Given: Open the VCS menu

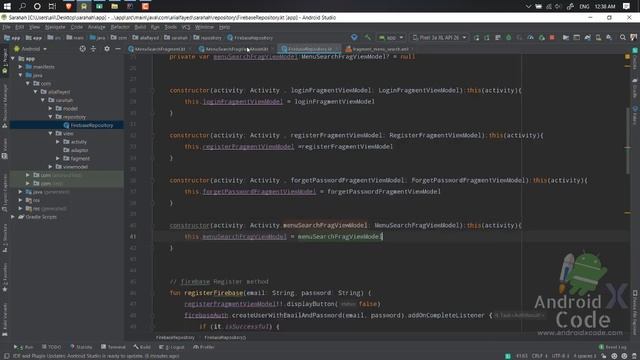Looking at the screenshot, I should point(186,27).
